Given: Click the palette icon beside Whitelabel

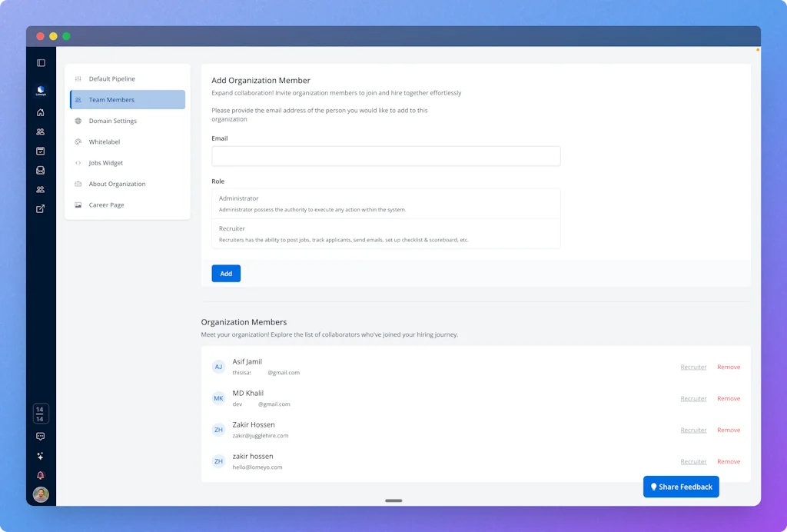Looking at the screenshot, I should tap(78, 142).
